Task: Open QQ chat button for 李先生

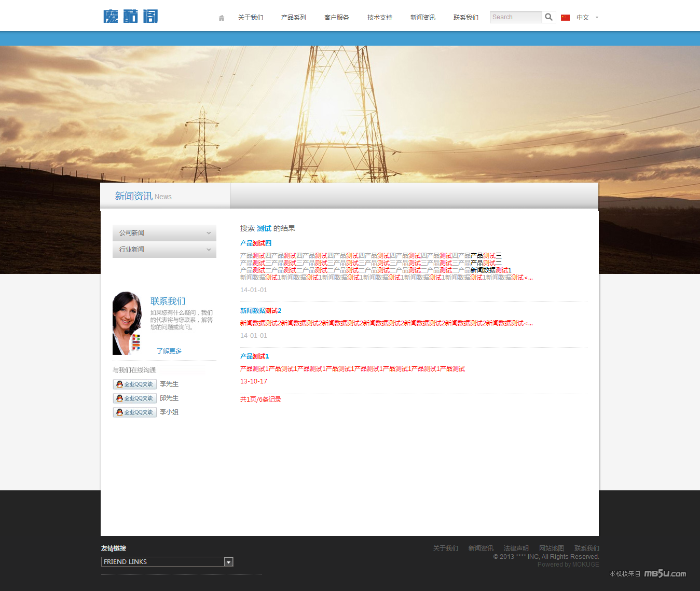Action: (x=135, y=384)
